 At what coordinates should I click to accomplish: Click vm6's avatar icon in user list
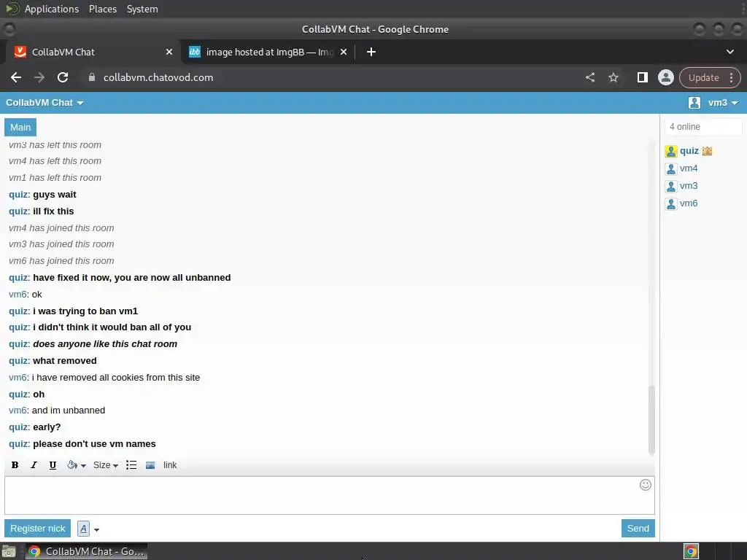coord(671,204)
